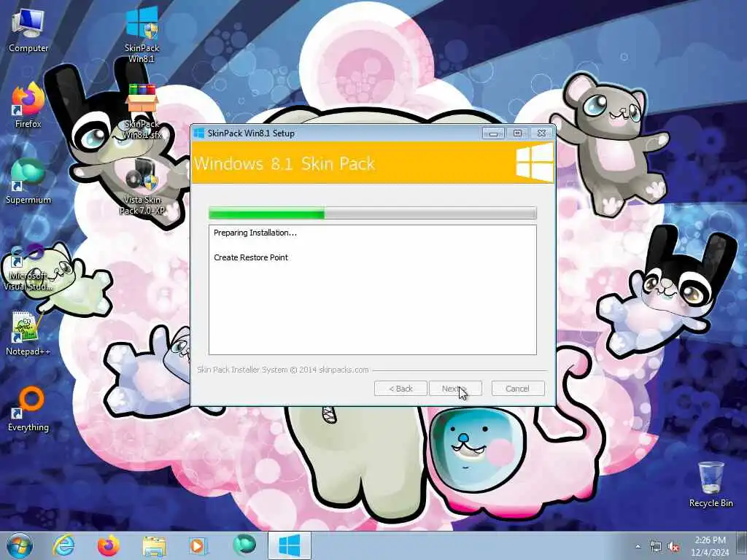The width and height of the screenshot is (747, 560).
Task: Open Windows Media Player from the taskbar
Action: coord(197,545)
